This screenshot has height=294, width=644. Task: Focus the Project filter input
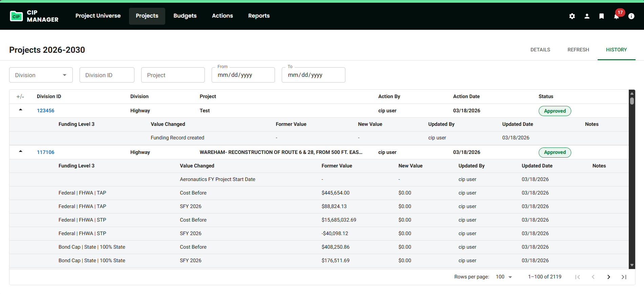pyautogui.click(x=173, y=75)
